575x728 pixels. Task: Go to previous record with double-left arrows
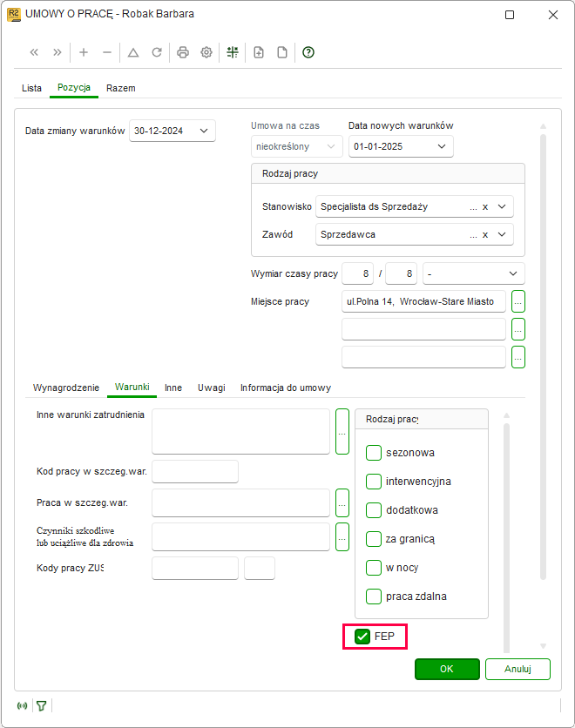click(x=34, y=52)
